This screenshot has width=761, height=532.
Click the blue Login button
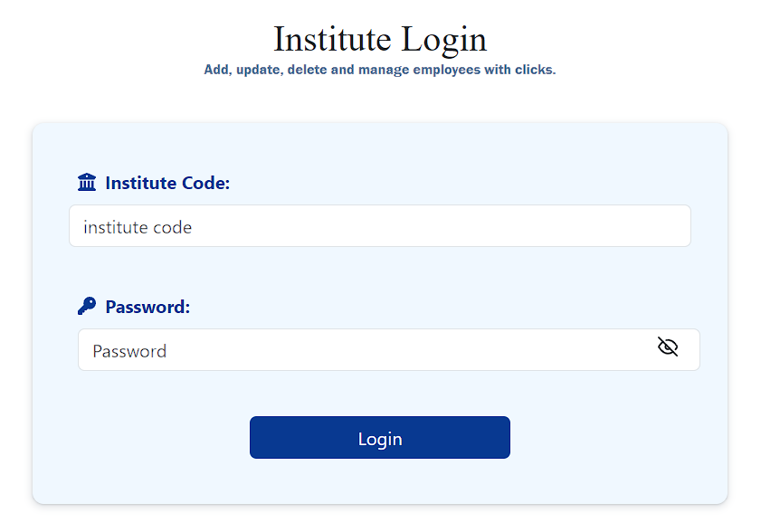click(x=380, y=437)
